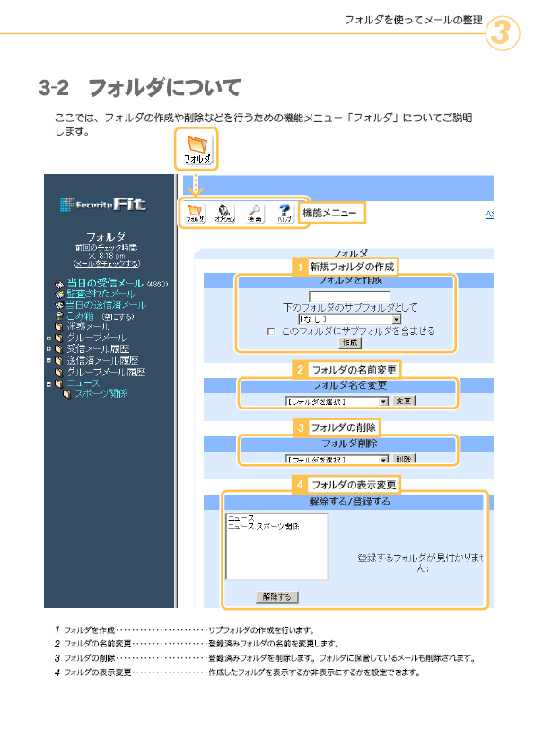This screenshot has height=756, width=534.
Task: Click the 削除 button
Action: tap(404, 459)
